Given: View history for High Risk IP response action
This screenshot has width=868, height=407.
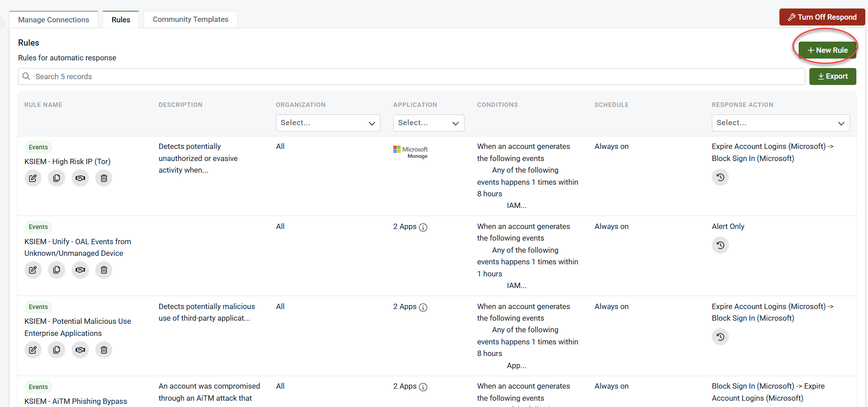Looking at the screenshot, I should 720,177.
